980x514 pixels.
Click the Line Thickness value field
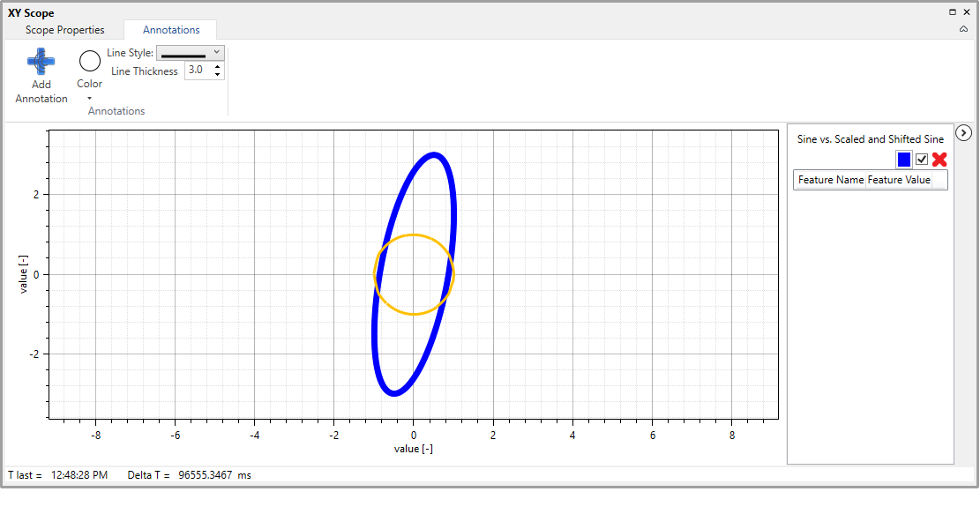tap(197, 71)
